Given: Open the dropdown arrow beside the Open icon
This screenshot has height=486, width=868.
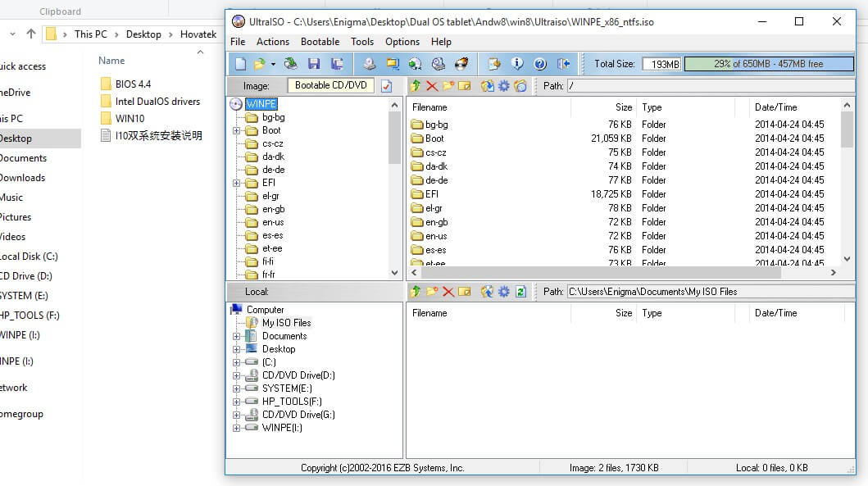Looking at the screenshot, I should point(272,62).
